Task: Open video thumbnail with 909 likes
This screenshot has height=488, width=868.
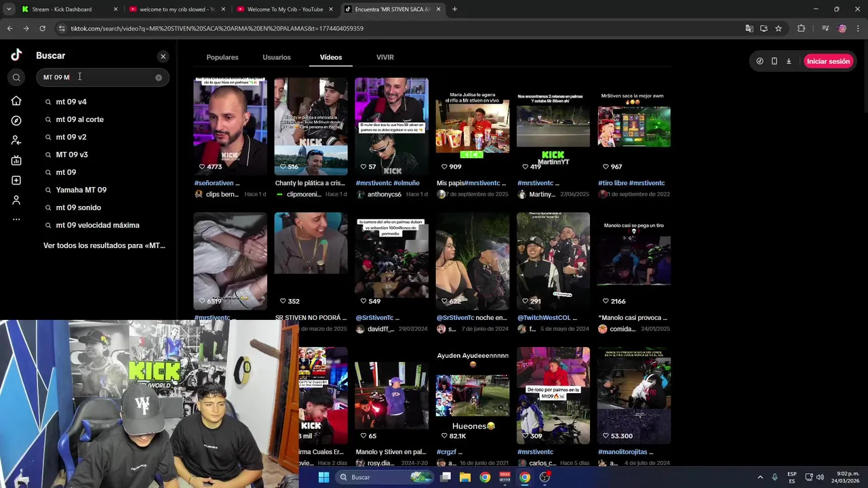Action: coord(473,127)
